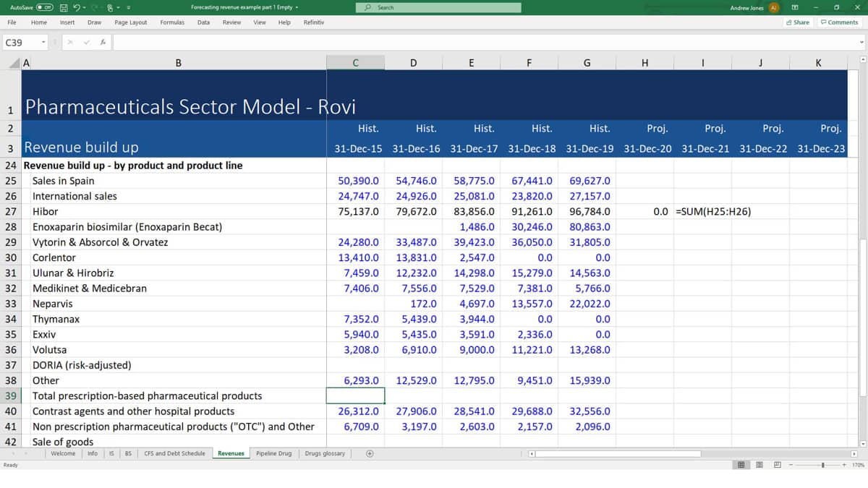Screen dimensions: 868x488
Task: Switch to the Formulas ribbon tab
Action: 172,22
